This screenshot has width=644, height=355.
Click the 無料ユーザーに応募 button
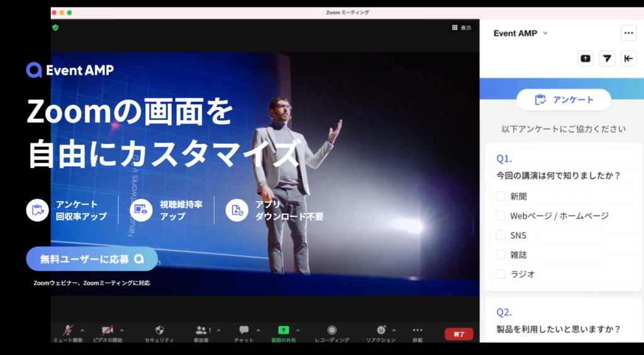92,259
